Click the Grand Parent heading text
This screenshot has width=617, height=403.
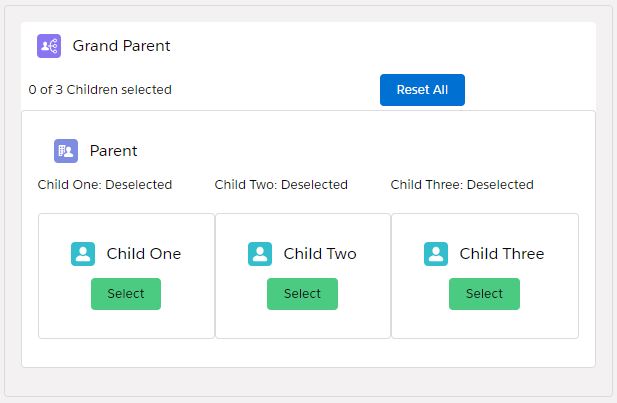point(121,46)
